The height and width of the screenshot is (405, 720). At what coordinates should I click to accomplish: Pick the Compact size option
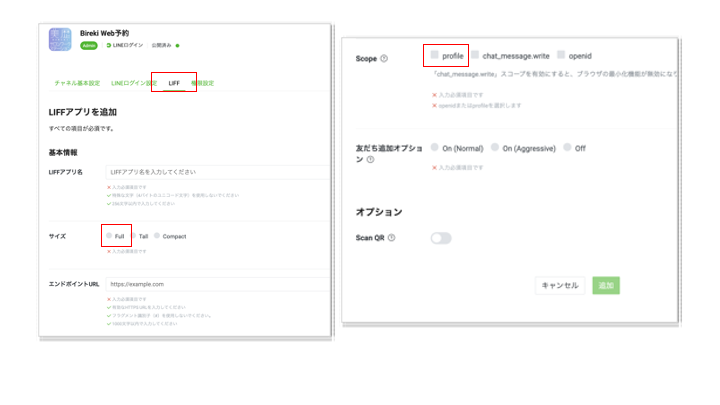pyautogui.click(x=157, y=236)
